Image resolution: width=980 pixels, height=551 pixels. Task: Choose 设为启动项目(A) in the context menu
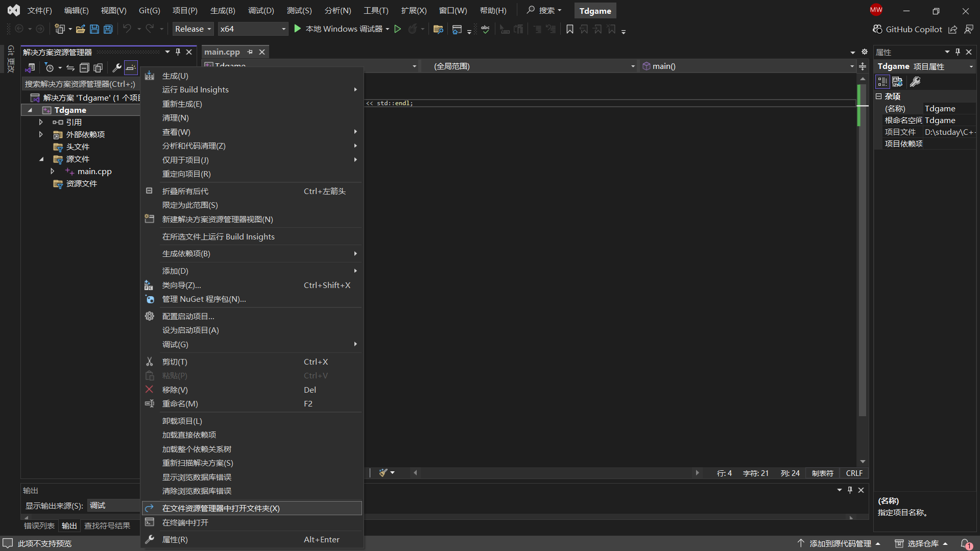(190, 330)
